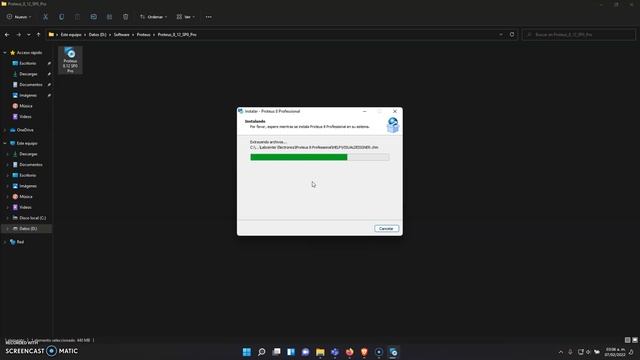
Task: Open Música folder under Este equipo
Action: 26,196
